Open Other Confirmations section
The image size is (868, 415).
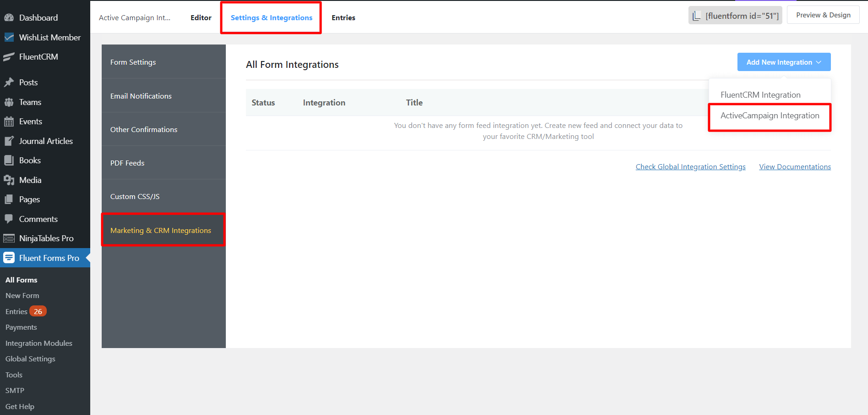point(164,129)
